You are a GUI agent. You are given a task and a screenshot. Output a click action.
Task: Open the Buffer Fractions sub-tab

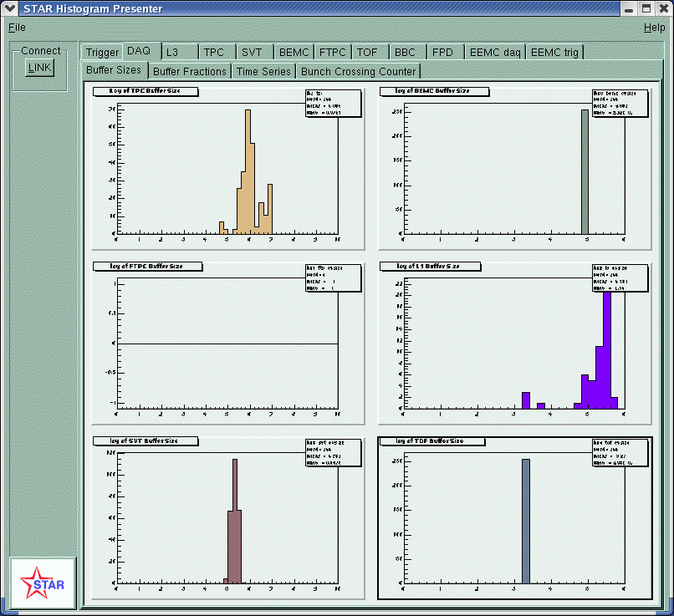coord(190,71)
